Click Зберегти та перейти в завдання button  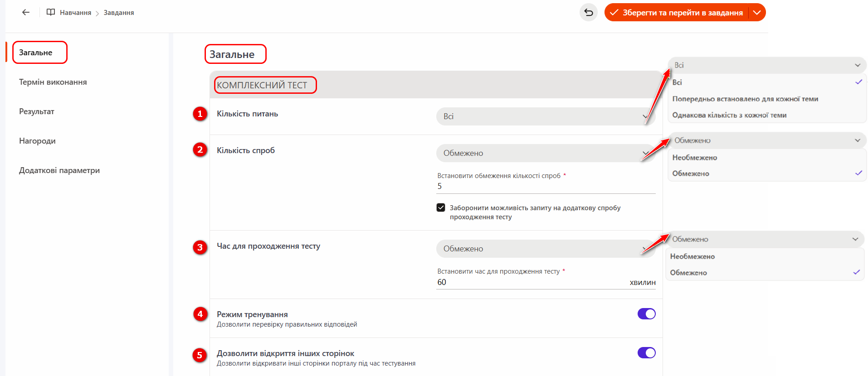(x=677, y=12)
